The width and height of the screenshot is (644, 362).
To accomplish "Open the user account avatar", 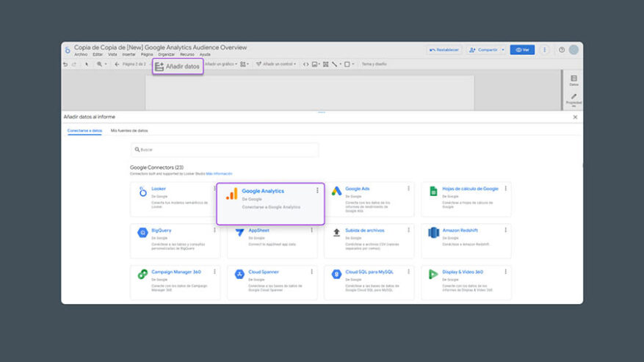I will click(574, 50).
